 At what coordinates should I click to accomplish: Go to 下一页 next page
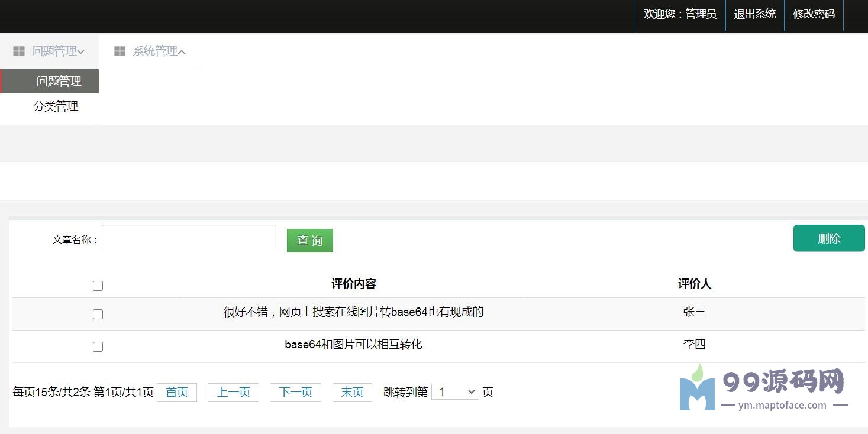[296, 393]
